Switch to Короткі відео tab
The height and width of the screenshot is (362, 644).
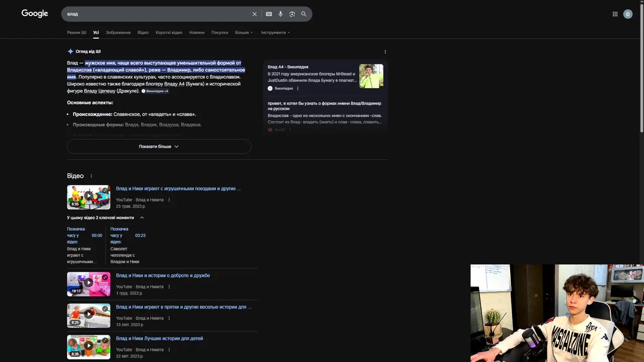169,33
